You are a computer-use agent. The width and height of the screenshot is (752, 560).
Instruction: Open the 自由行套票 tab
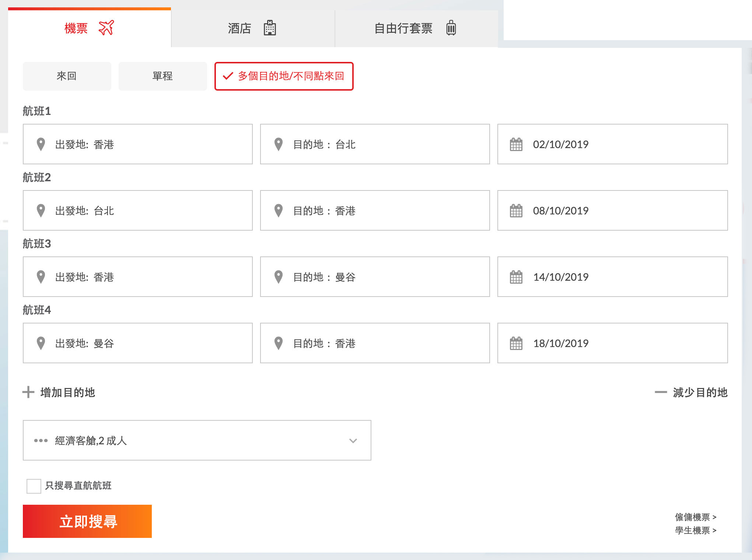coord(416,28)
